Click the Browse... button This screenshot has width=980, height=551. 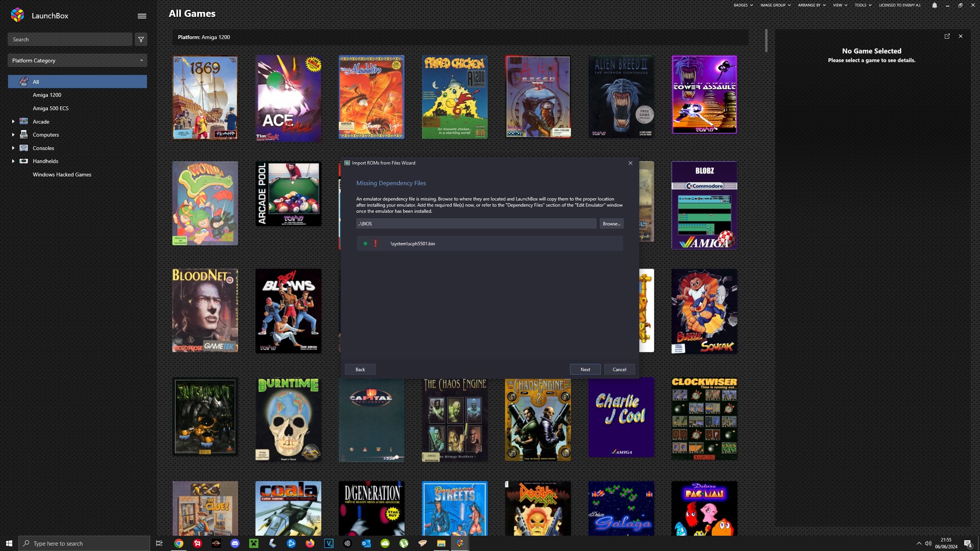tap(611, 223)
